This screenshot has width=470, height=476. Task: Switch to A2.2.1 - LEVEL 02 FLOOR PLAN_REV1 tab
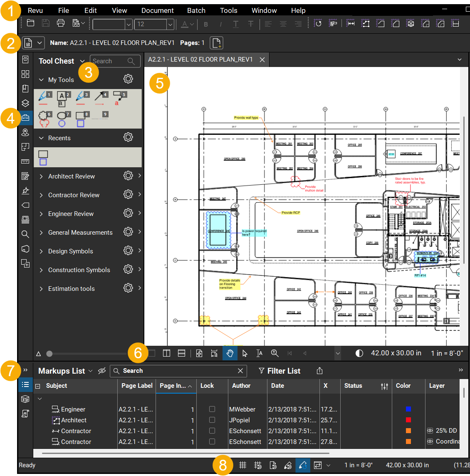(x=200, y=59)
